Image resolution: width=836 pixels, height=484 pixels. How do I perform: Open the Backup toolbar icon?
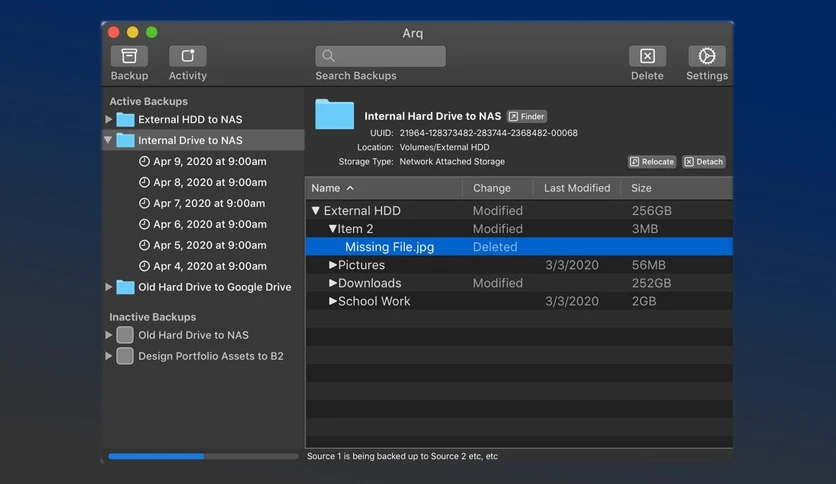coord(129,56)
